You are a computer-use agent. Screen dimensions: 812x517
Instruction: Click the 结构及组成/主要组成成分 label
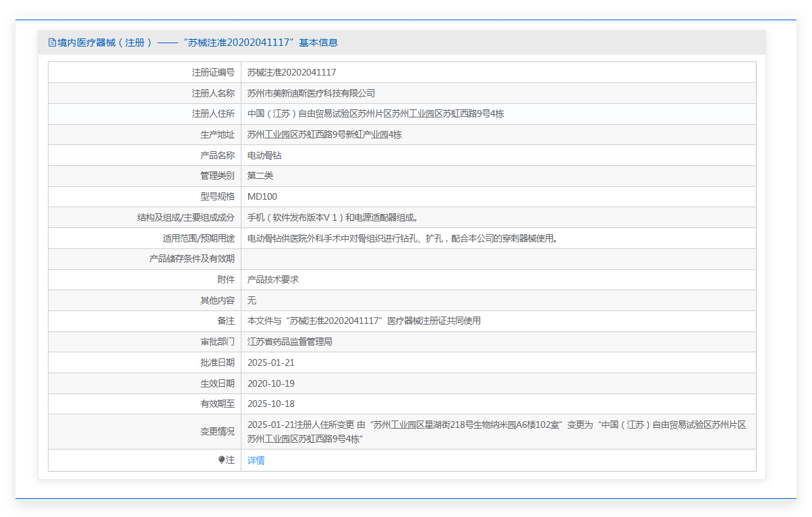185,217
